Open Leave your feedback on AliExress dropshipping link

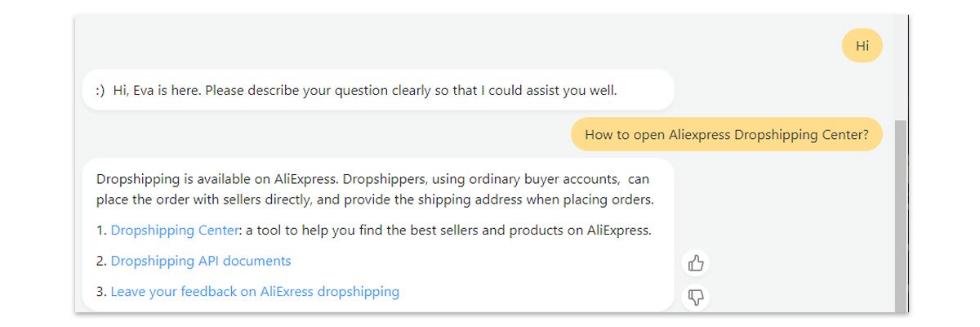pos(255,291)
